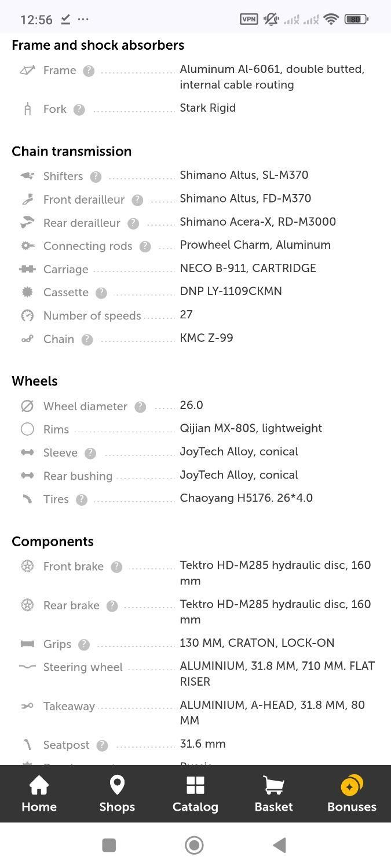This screenshot has height=868, width=391.
Task: Show help for Seatpost
Action: point(102,745)
